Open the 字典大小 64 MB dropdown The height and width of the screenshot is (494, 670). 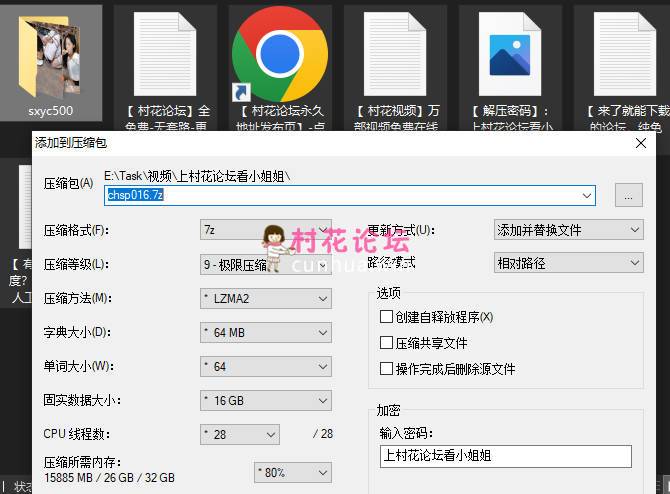pos(265,332)
